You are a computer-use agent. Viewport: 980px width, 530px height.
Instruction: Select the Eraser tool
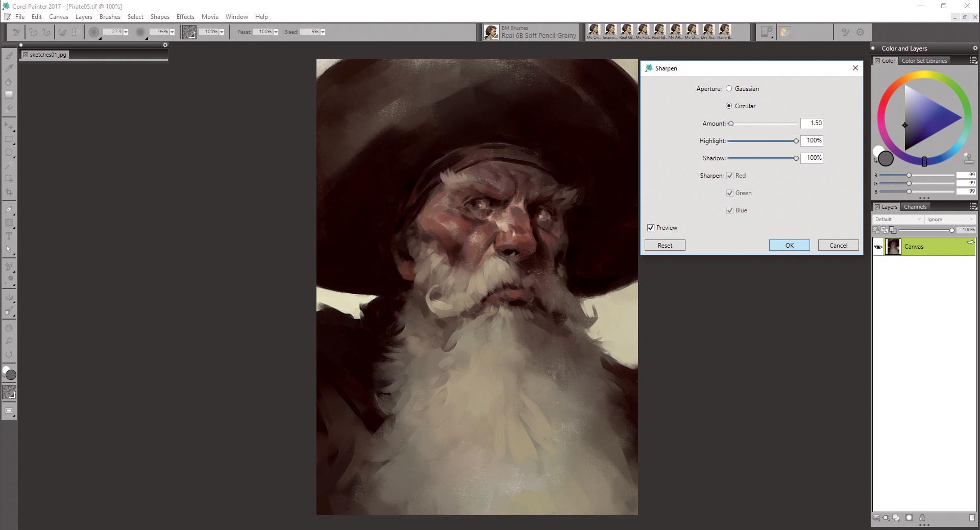pos(9,108)
